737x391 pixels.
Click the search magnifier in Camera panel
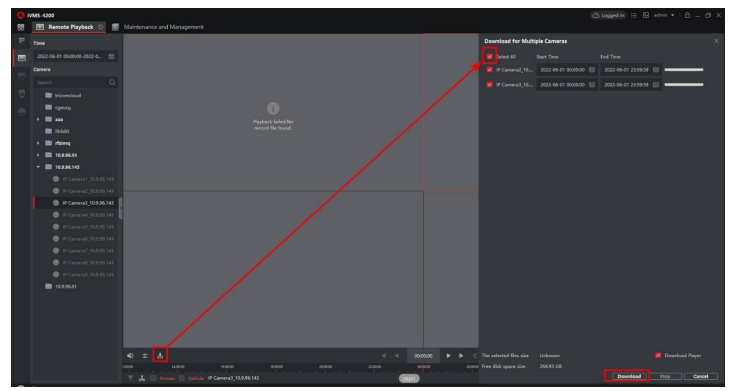[112, 82]
